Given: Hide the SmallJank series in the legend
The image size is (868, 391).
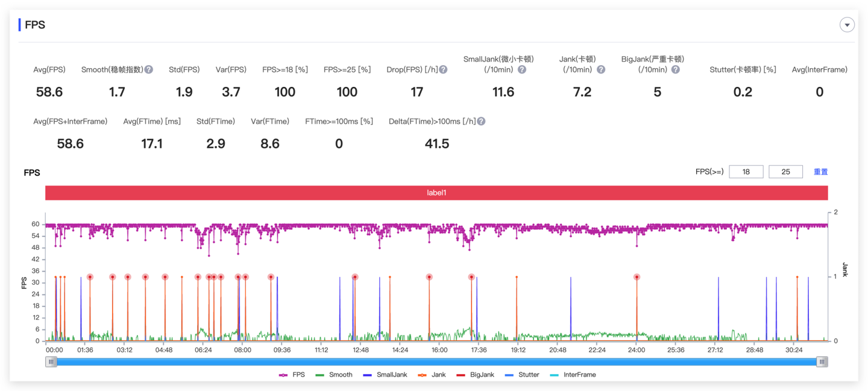Looking at the screenshot, I should click(x=385, y=375).
